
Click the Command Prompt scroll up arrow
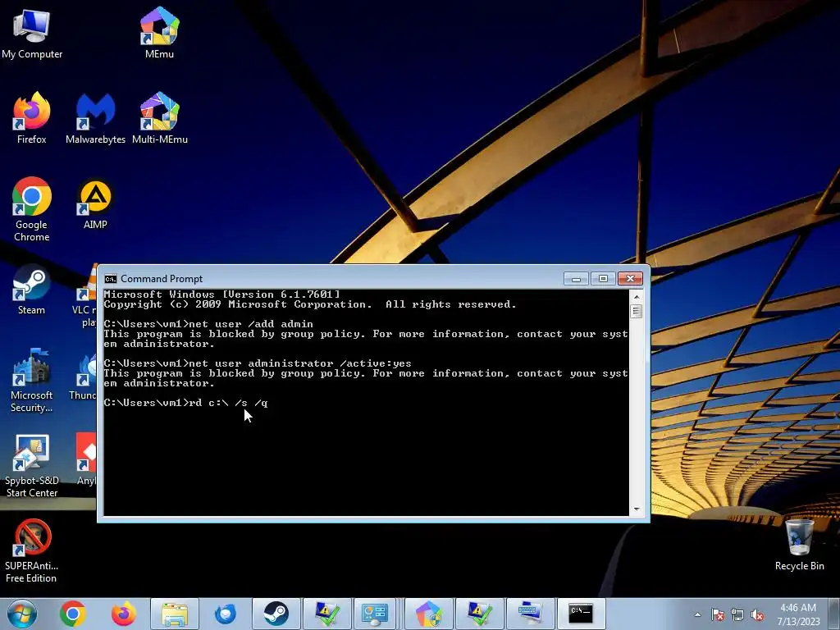[637, 296]
